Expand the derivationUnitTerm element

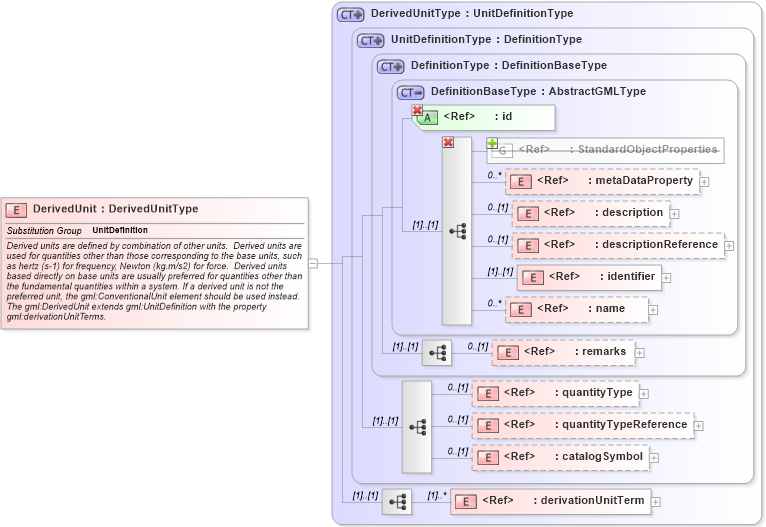click(x=656, y=502)
